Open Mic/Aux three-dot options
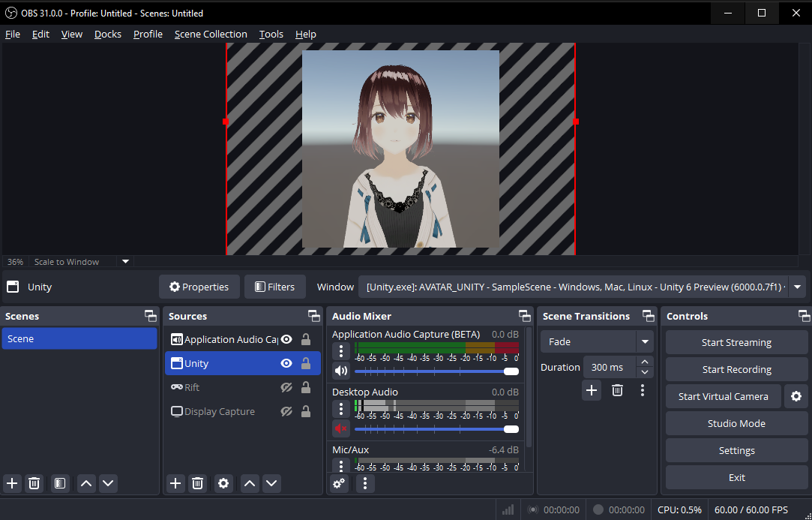The image size is (812, 520). tap(340, 465)
